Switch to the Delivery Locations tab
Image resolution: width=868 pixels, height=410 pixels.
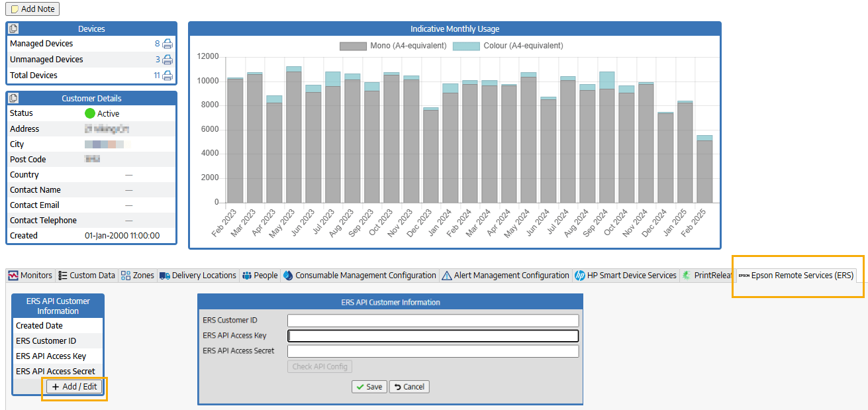coord(198,276)
